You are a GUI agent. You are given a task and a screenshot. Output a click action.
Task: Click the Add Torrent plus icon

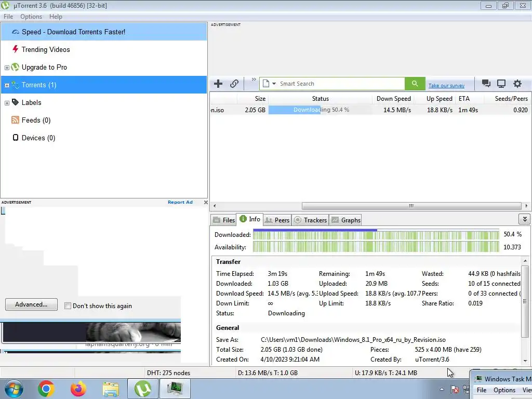coord(218,84)
